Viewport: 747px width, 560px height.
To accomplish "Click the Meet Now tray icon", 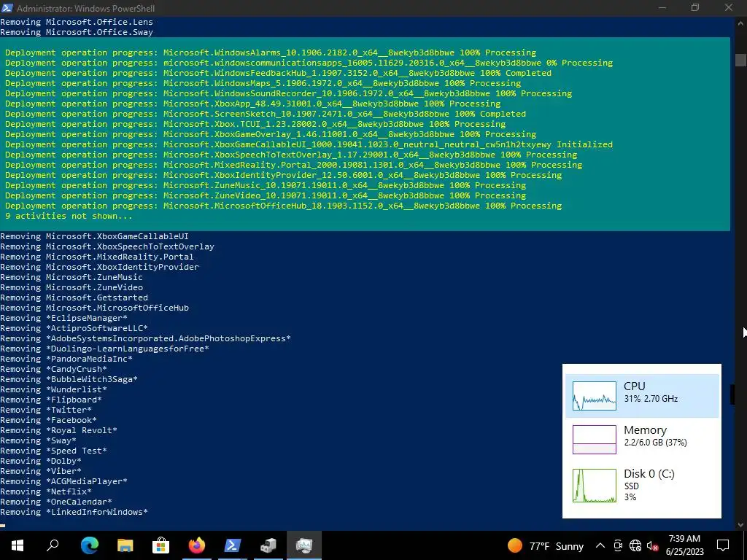I will point(618,545).
